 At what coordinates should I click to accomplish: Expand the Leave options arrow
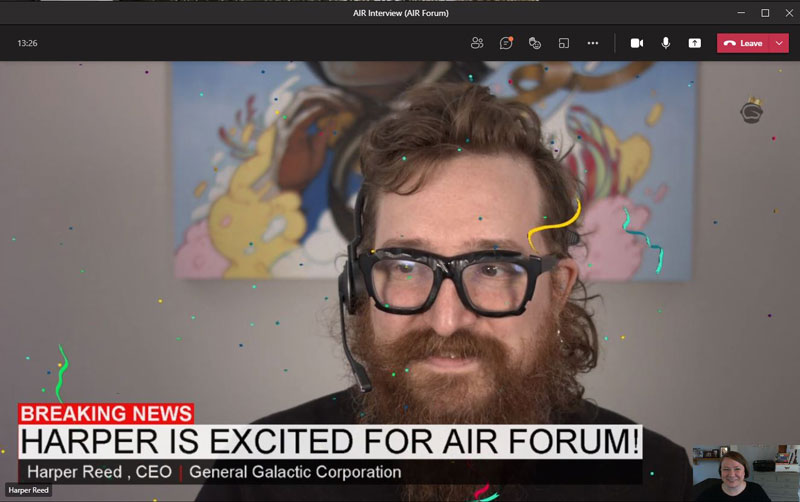click(779, 43)
